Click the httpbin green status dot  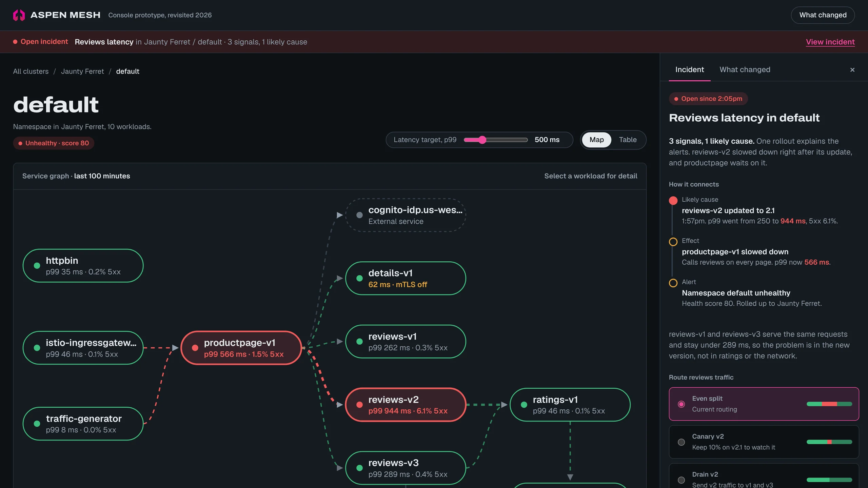[37, 266]
